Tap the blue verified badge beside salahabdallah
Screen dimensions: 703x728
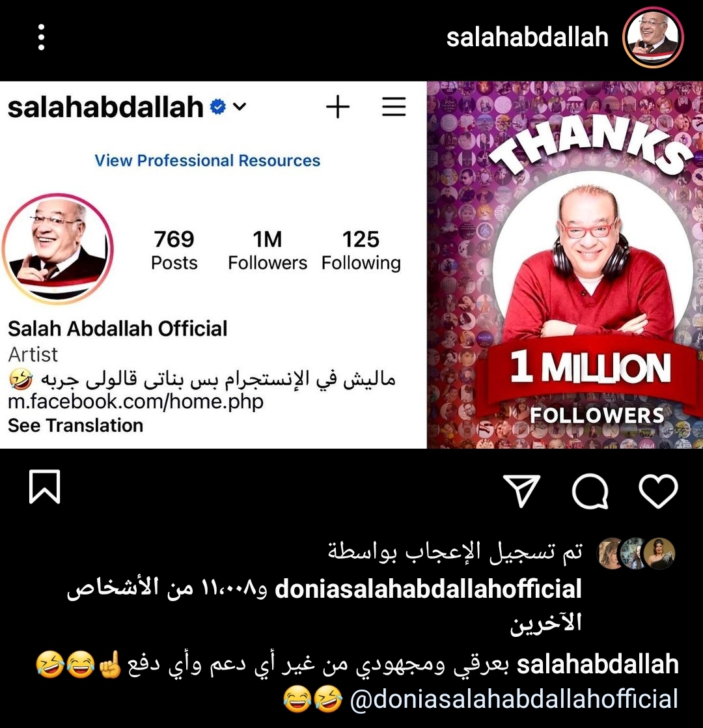[217, 107]
